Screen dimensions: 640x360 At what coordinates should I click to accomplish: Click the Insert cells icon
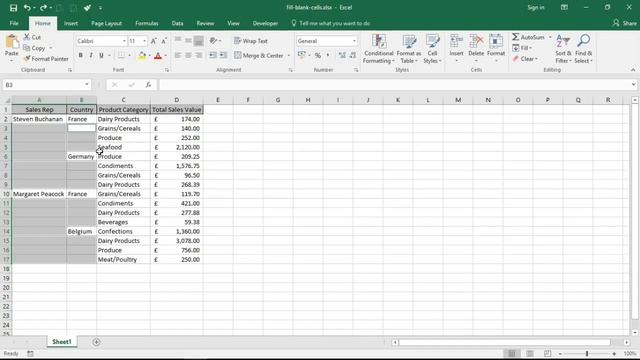coord(456,42)
